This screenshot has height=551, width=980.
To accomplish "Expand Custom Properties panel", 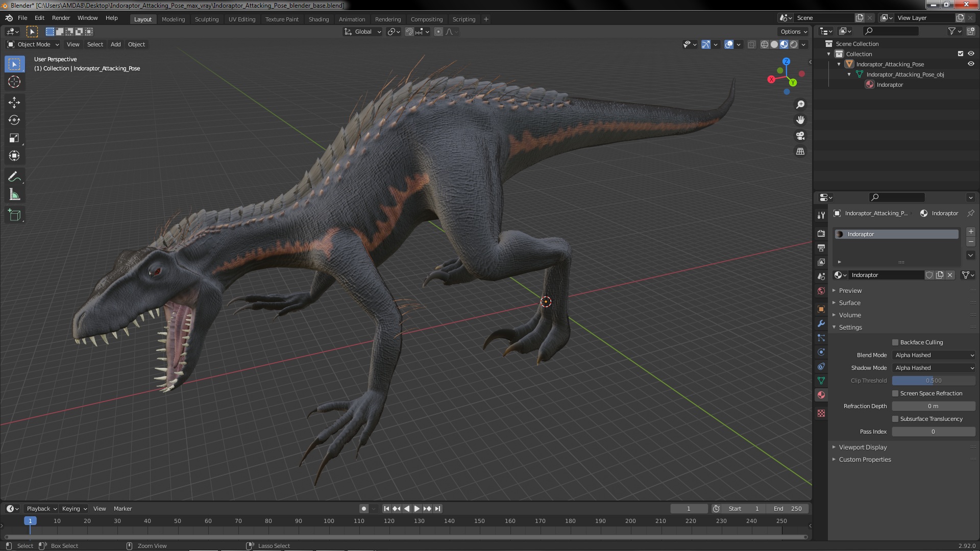I will tap(865, 459).
